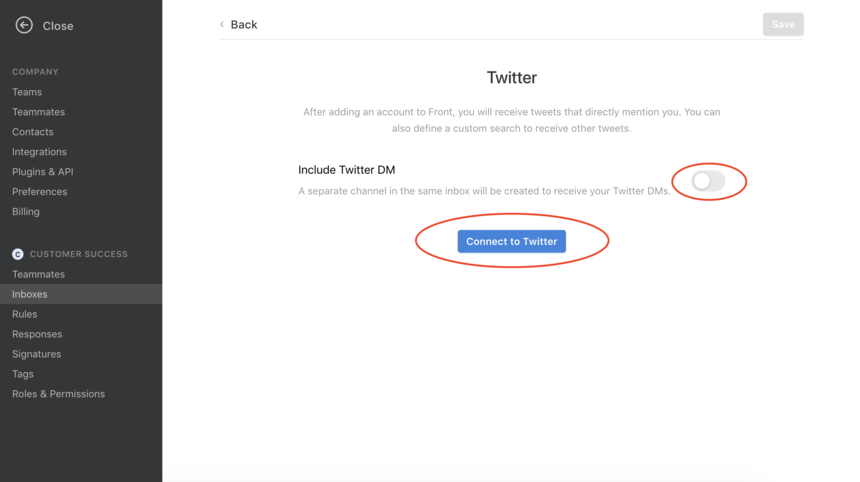Click the Back chevron arrow

[x=222, y=24]
